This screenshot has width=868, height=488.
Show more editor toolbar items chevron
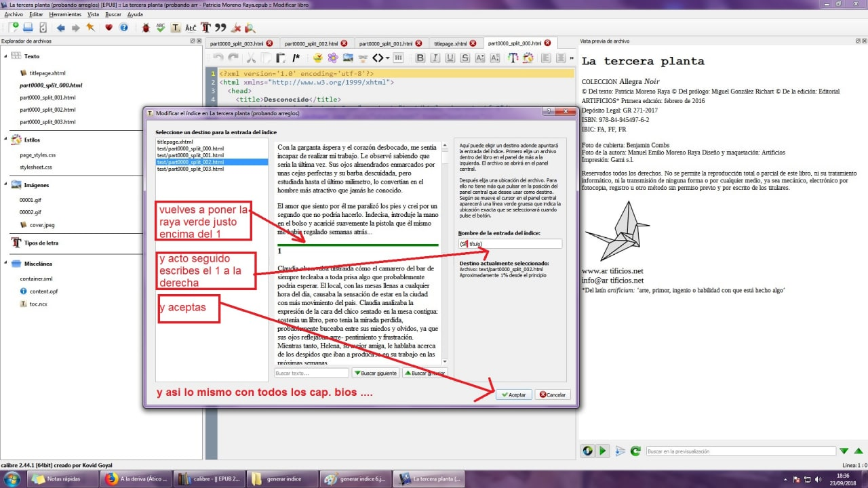click(570, 58)
